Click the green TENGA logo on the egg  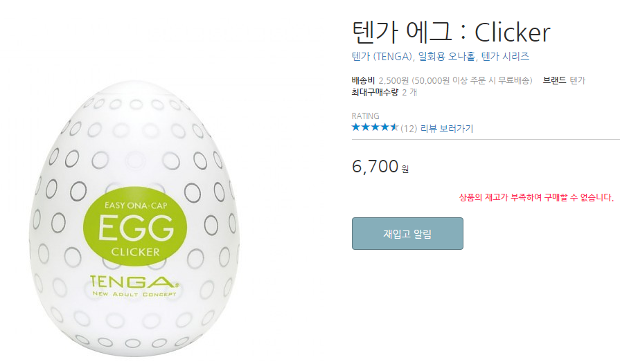[x=134, y=286]
